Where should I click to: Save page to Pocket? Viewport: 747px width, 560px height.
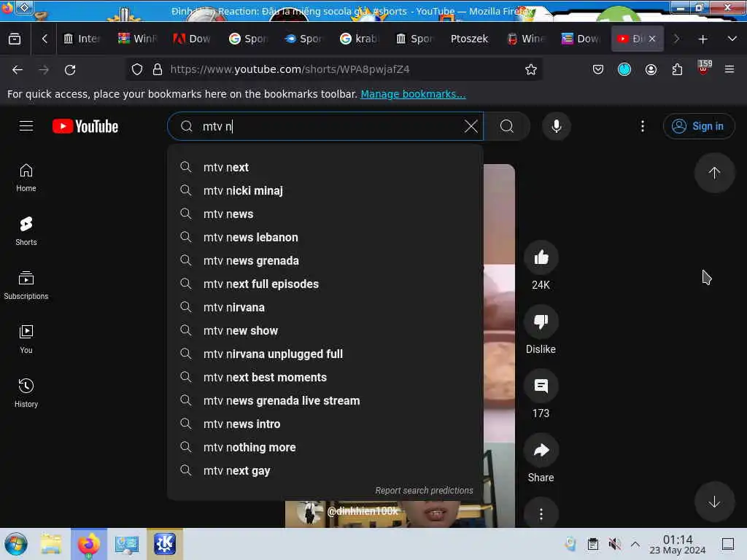point(598,69)
